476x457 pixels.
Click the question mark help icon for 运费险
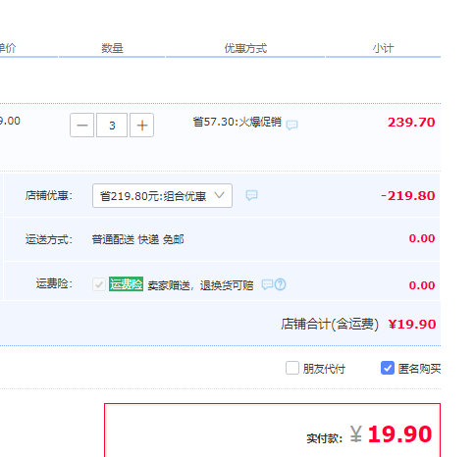pyautogui.click(x=281, y=284)
